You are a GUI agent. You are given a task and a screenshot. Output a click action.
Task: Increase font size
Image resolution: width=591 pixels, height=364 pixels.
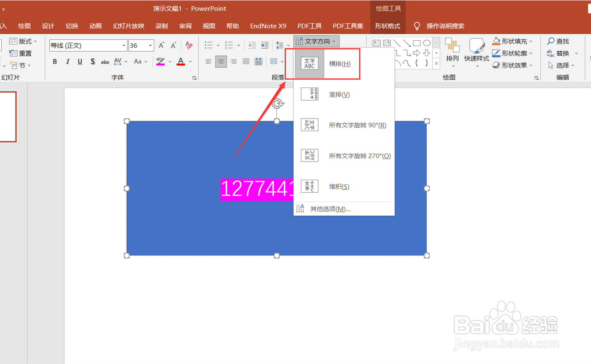pyautogui.click(x=161, y=45)
